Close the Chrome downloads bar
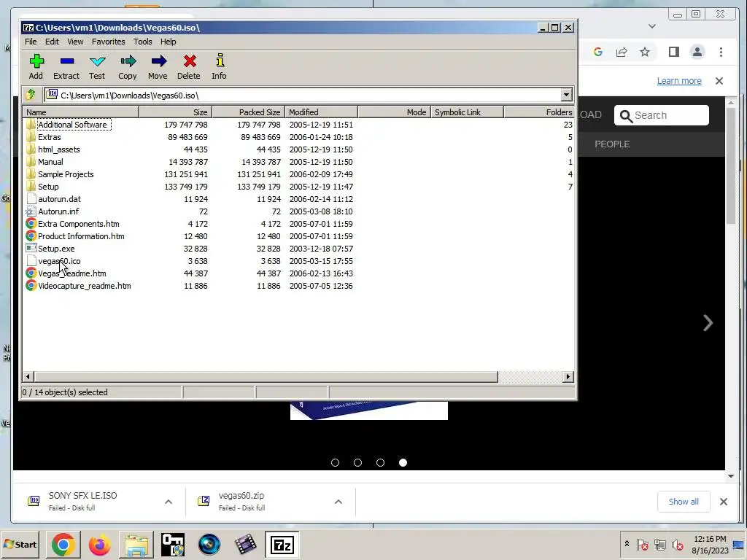 (723, 502)
